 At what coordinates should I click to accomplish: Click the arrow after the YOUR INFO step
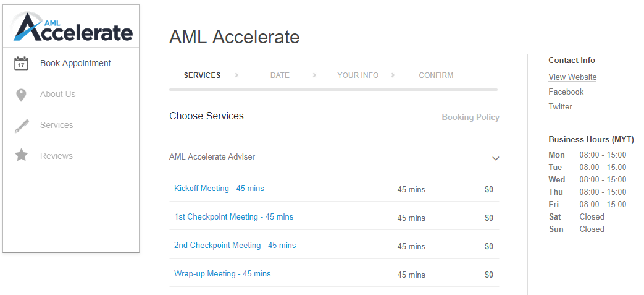(393, 75)
